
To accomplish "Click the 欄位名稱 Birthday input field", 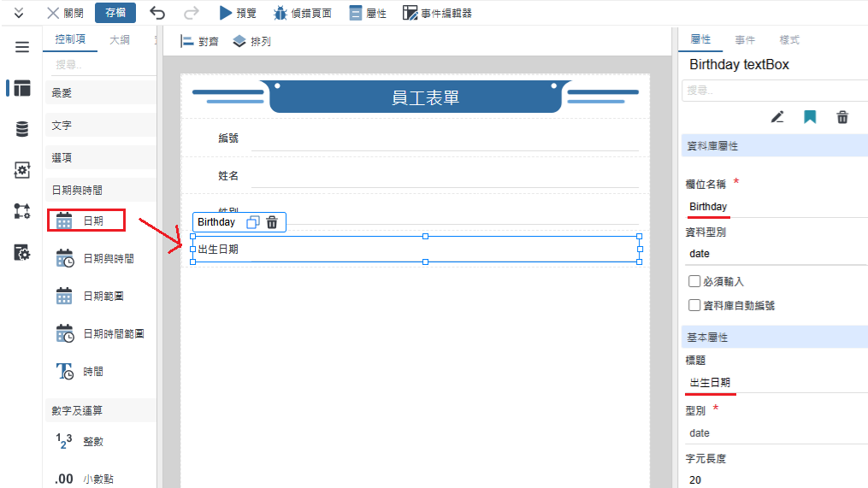I will 774,207.
